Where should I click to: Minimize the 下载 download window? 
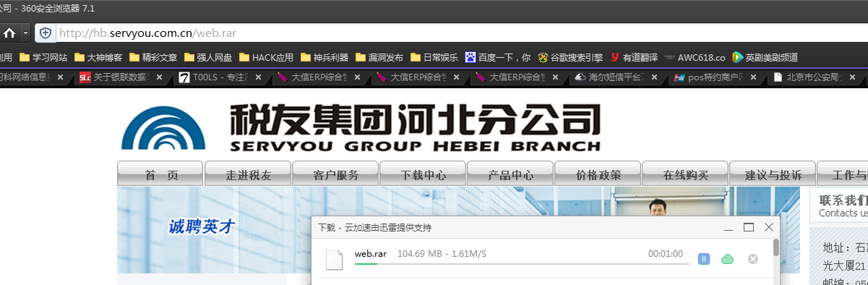[729, 228]
